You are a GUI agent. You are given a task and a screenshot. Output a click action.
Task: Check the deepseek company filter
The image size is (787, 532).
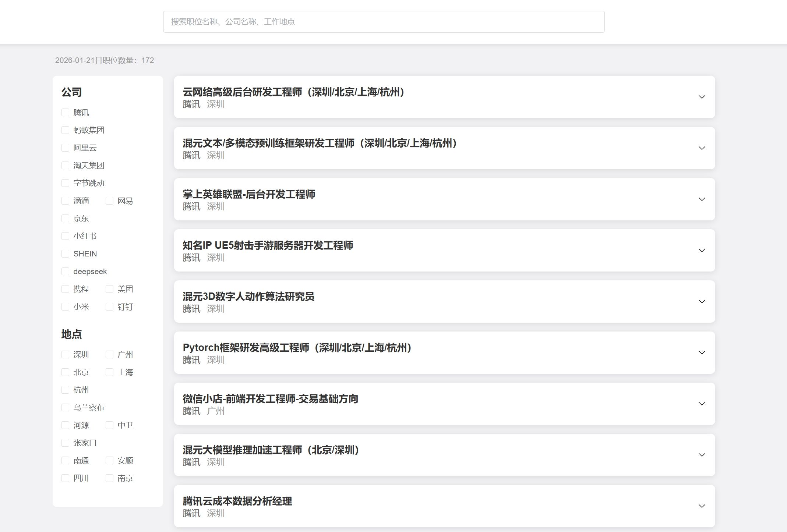66,272
